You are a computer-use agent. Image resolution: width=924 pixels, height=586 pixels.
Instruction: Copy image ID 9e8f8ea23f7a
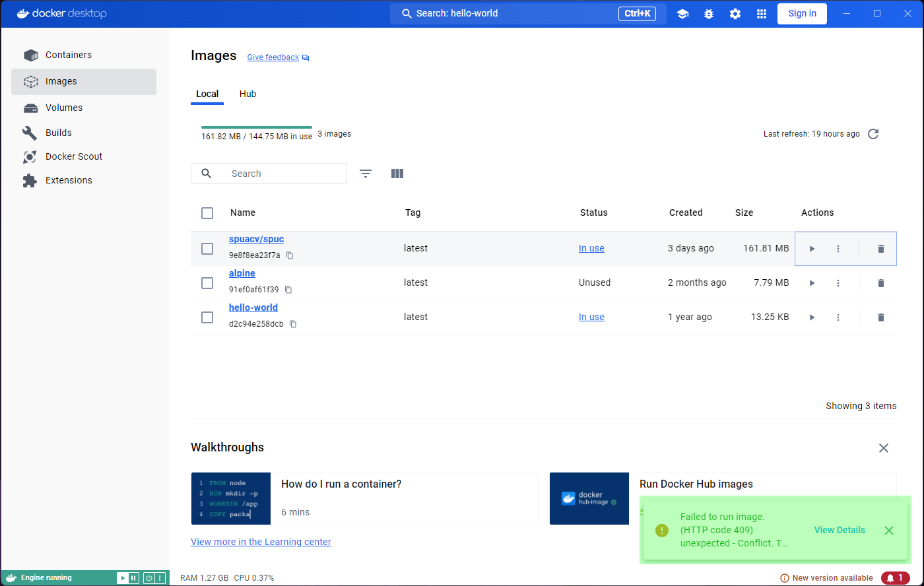click(290, 255)
